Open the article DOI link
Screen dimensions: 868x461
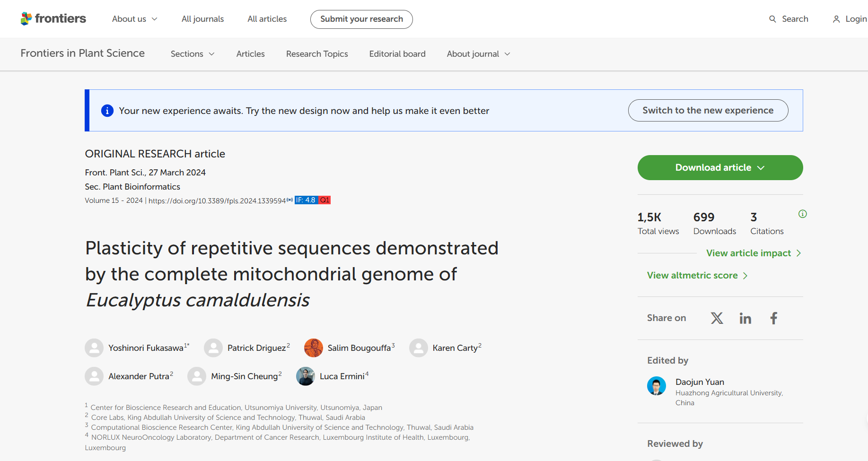(x=217, y=200)
